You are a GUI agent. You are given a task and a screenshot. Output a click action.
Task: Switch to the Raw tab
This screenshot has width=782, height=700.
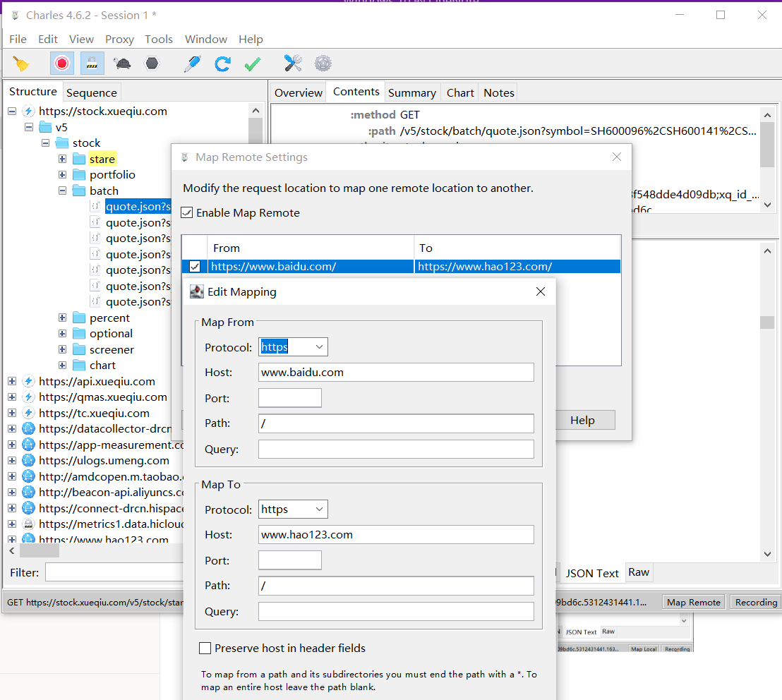pyautogui.click(x=639, y=572)
